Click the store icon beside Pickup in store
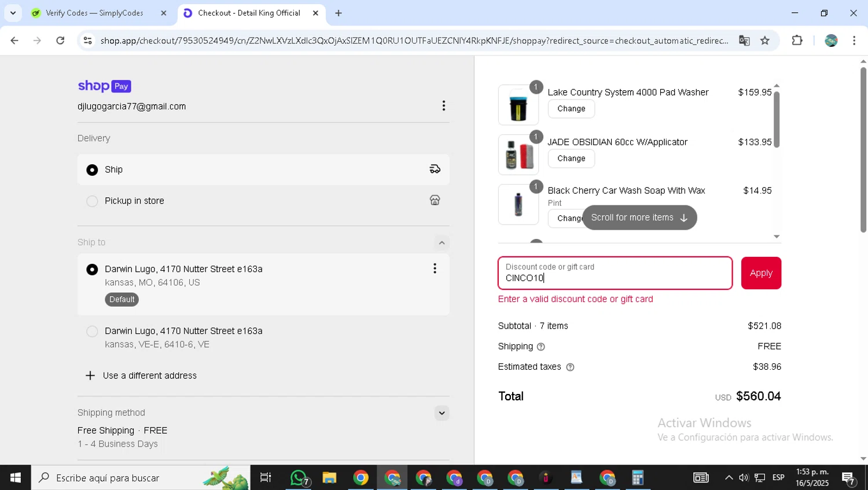Image resolution: width=868 pixels, height=490 pixels. pos(435,200)
